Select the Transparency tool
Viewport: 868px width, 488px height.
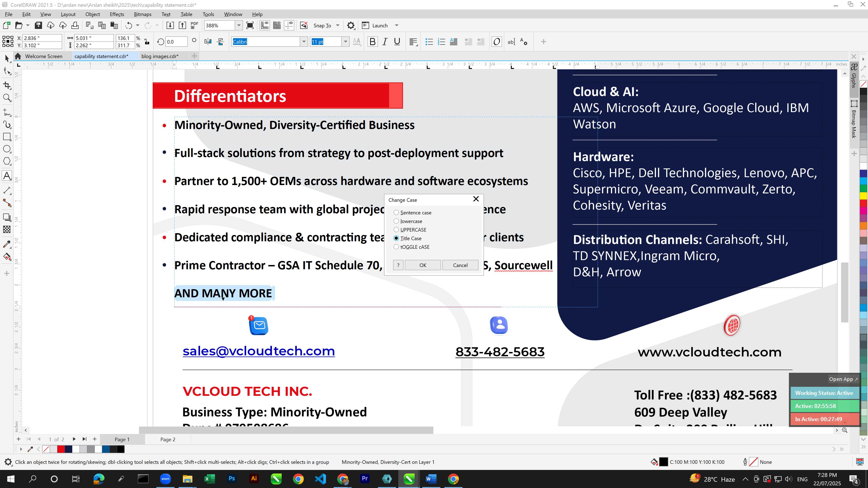7,229
